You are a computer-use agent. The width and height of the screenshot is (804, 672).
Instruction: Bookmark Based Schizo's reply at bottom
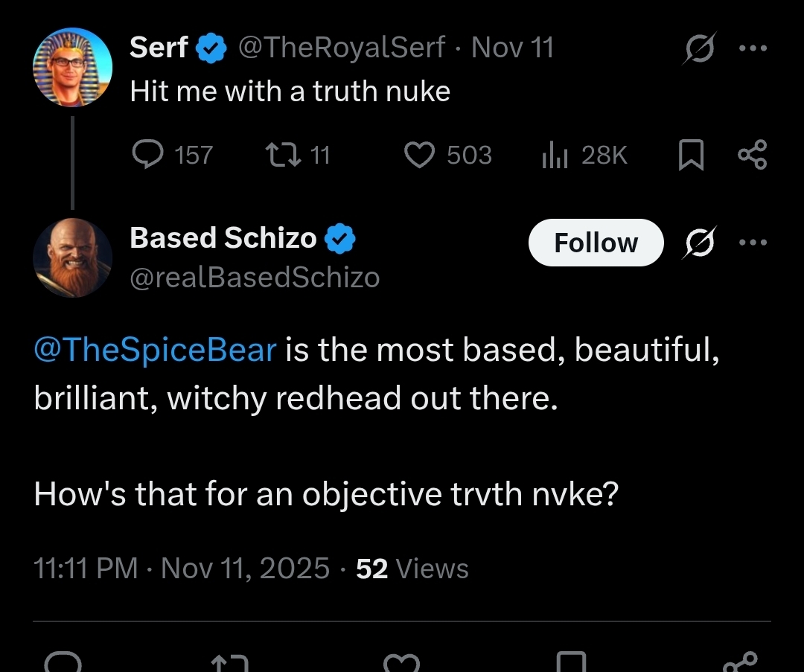tap(571, 662)
